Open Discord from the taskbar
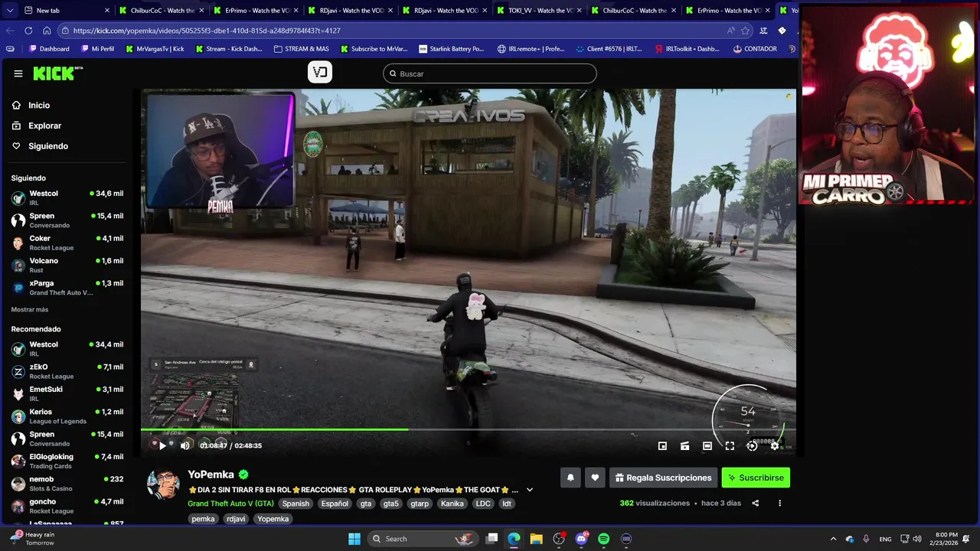The height and width of the screenshot is (551, 980). click(581, 539)
